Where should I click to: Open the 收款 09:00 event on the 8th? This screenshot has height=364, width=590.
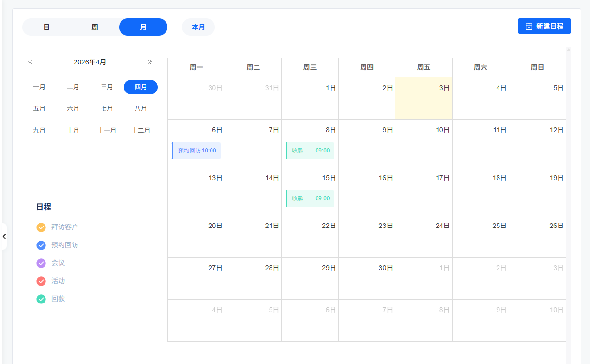[x=310, y=151]
